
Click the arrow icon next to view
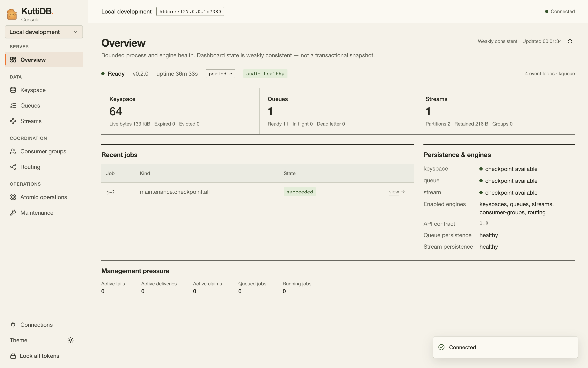403,192
